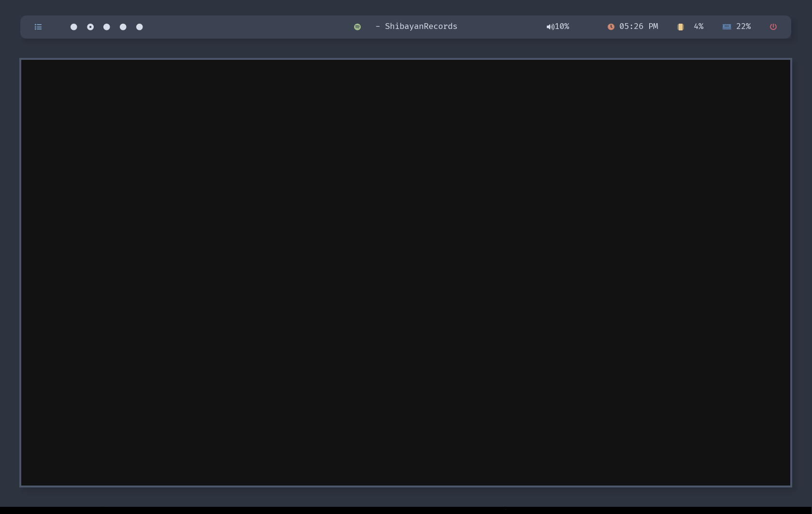Switch to the fourth workspace dot
Screen dimensions: 812x514
(123, 27)
